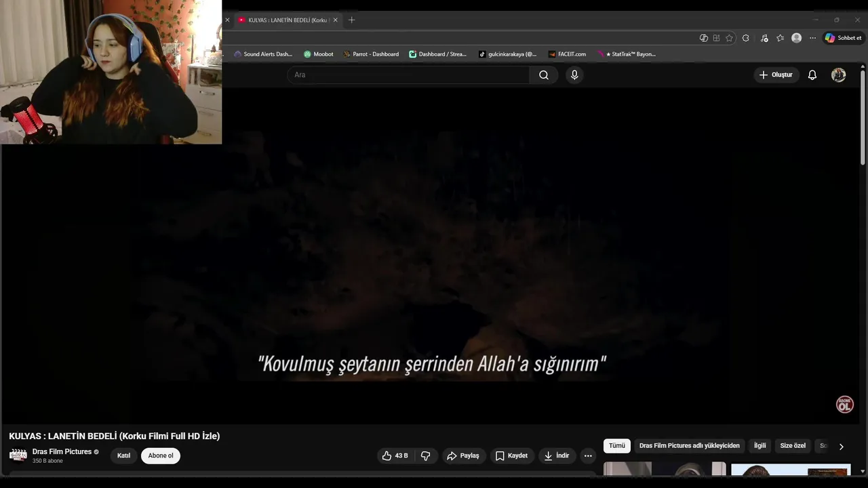Dislike the video with thumbs down

pyautogui.click(x=426, y=456)
